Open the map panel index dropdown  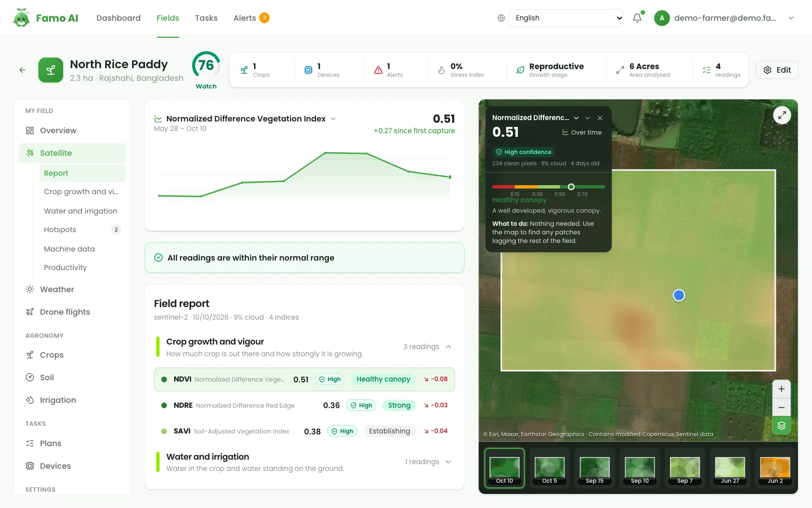click(576, 118)
